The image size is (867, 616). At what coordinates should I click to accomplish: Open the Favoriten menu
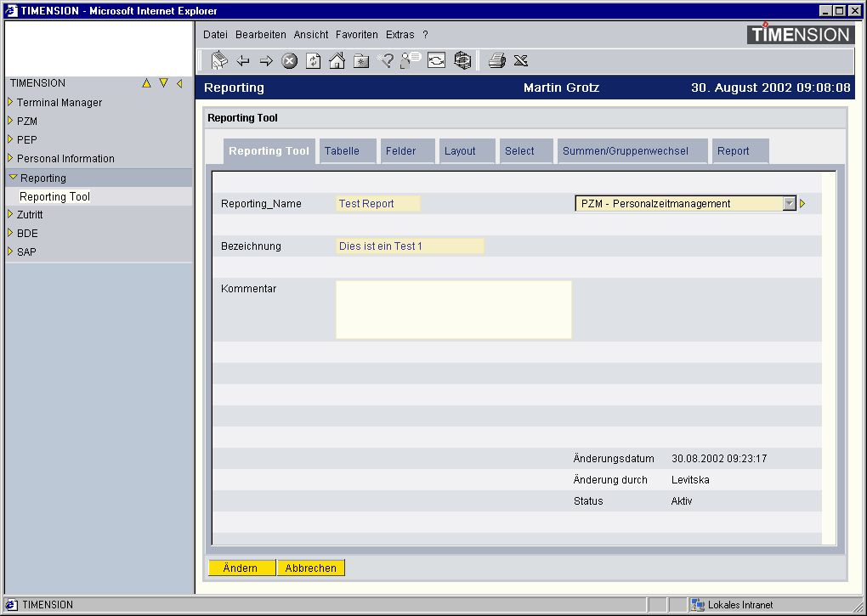357,35
